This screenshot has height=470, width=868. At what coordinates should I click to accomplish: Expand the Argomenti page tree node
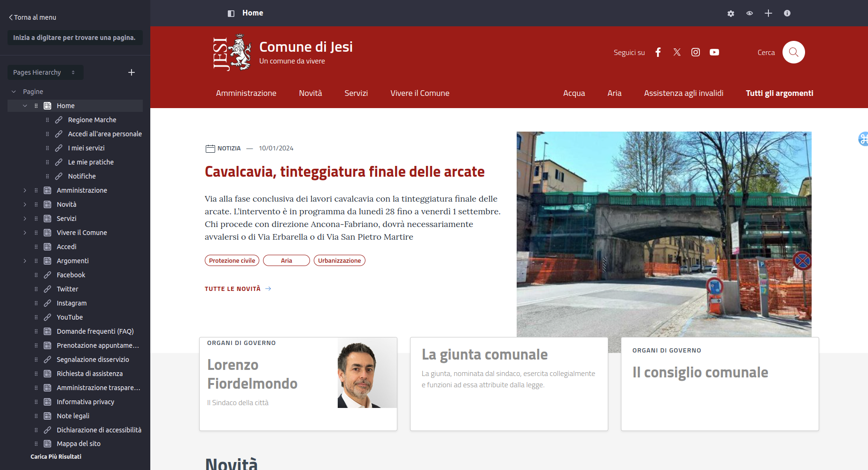point(25,261)
